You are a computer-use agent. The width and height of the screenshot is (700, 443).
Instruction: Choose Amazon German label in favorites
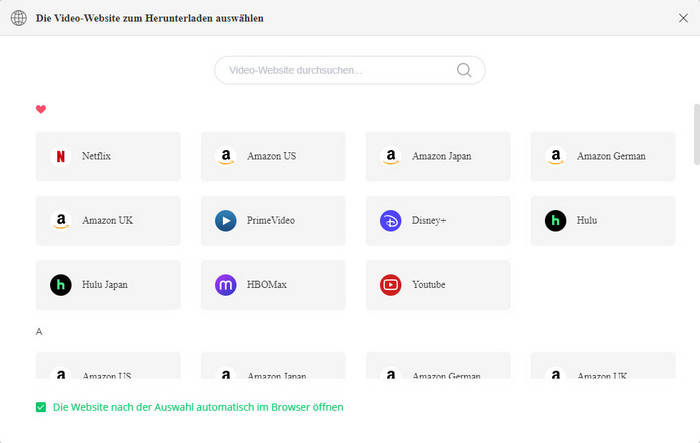click(611, 156)
